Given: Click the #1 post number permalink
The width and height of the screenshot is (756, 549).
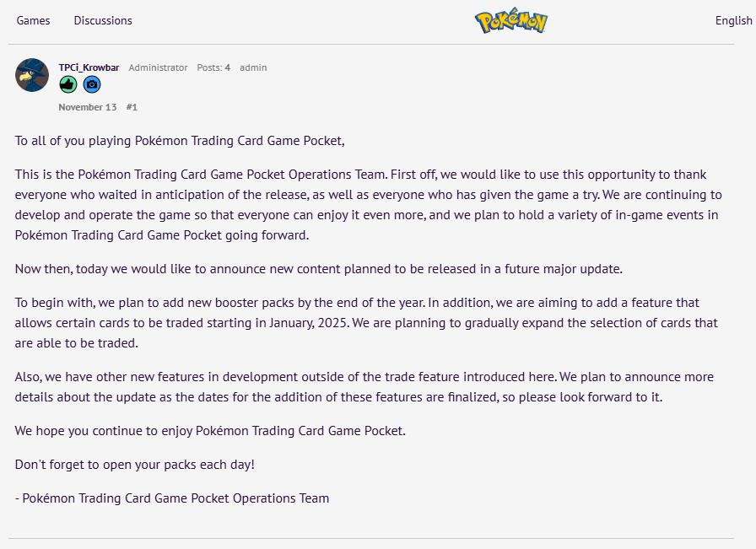Looking at the screenshot, I should click(x=132, y=107).
